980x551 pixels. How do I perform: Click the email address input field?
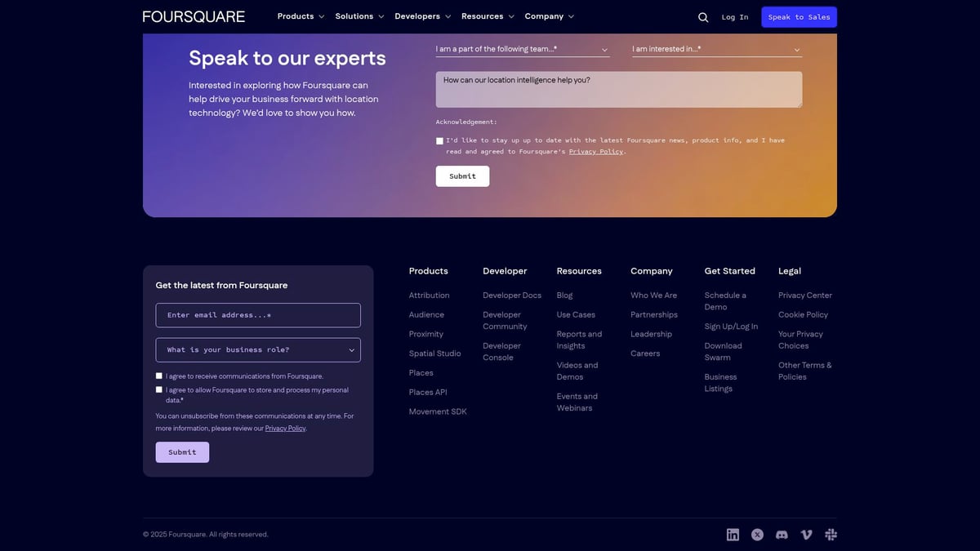pyautogui.click(x=258, y=315)
